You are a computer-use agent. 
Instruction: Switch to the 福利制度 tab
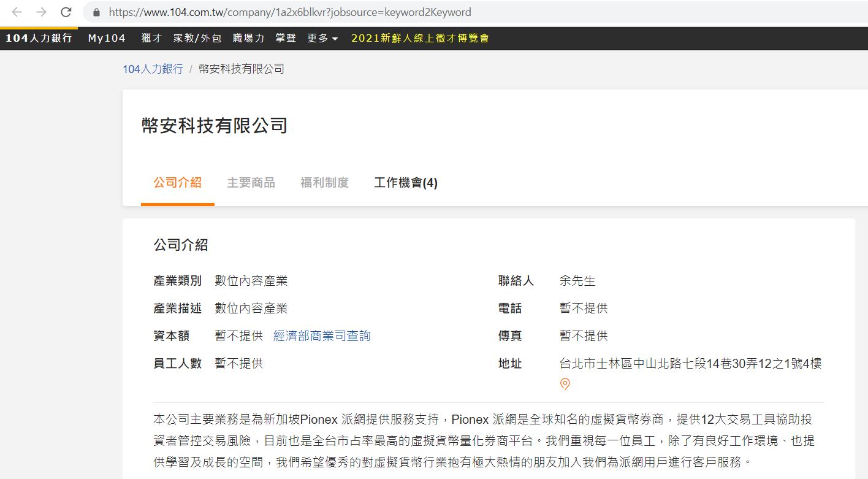point(325,183)
